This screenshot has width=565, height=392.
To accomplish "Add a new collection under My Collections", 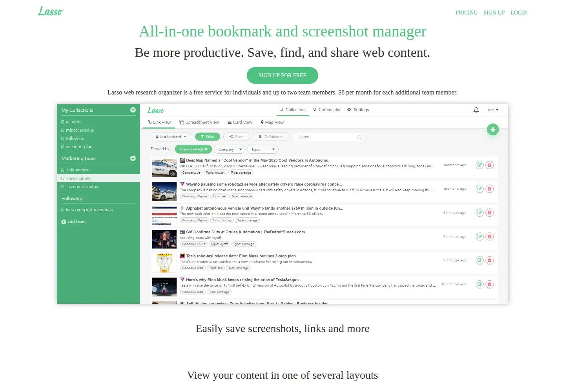I will coord(133,110).
